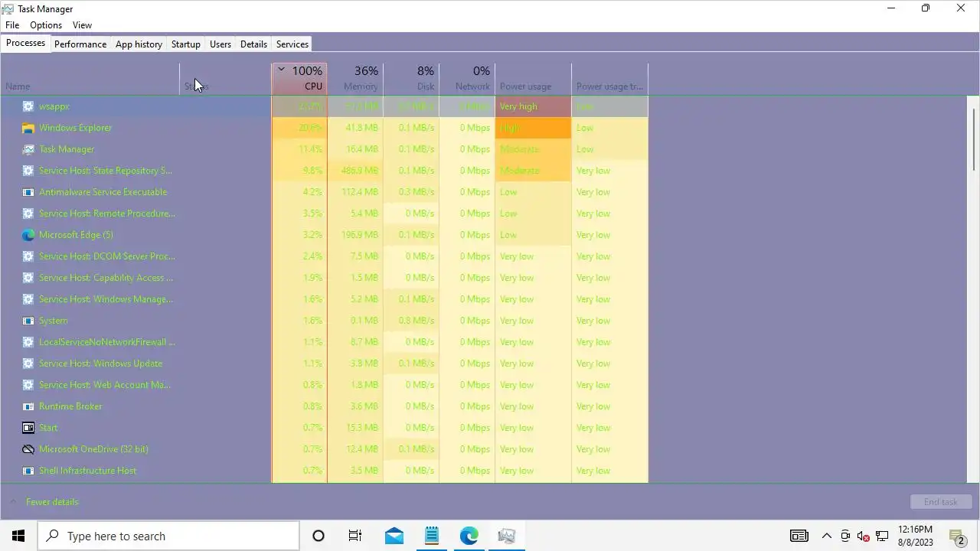The image size is (980, 551).
Task: Click the 196.9 MB memory cell
Action: tap(355, 235)
